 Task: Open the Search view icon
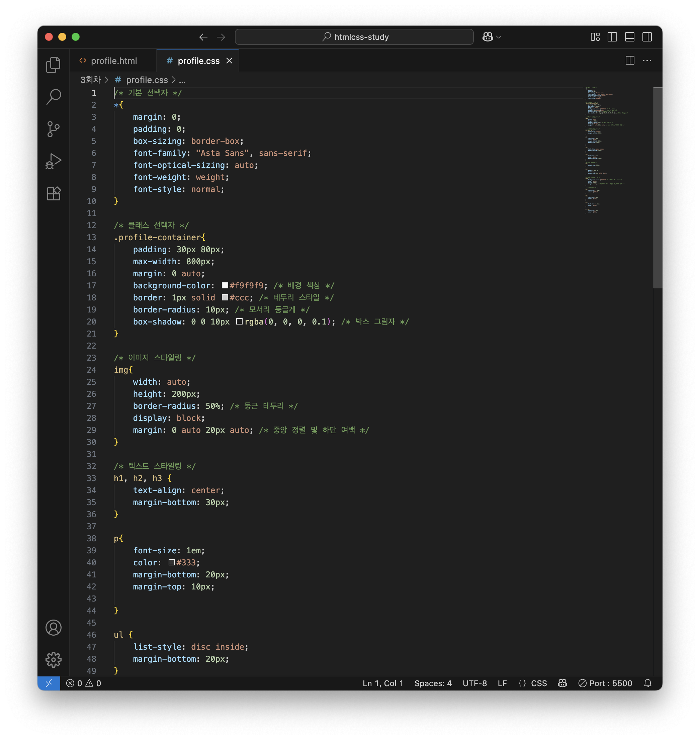[x=53, y=97]
